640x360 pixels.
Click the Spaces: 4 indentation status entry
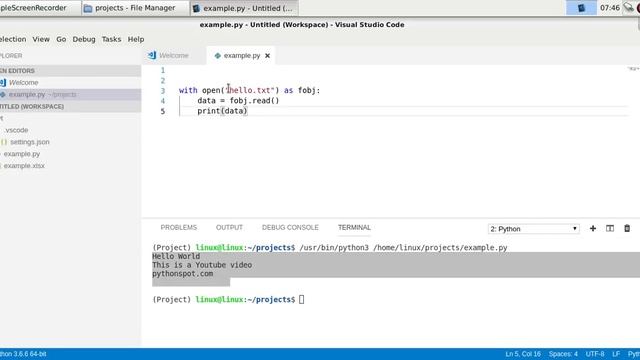[x=563, y=354]
